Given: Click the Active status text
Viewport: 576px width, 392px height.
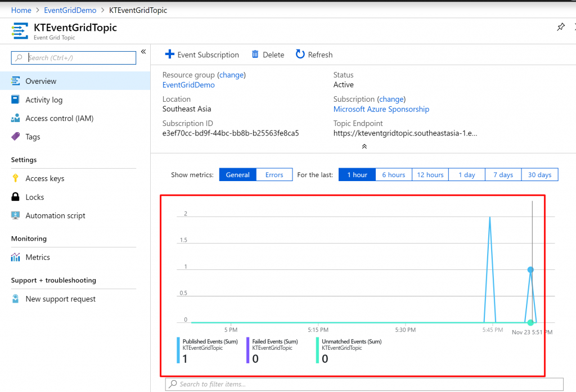Looking at the screenshot, I should point(344,84).
